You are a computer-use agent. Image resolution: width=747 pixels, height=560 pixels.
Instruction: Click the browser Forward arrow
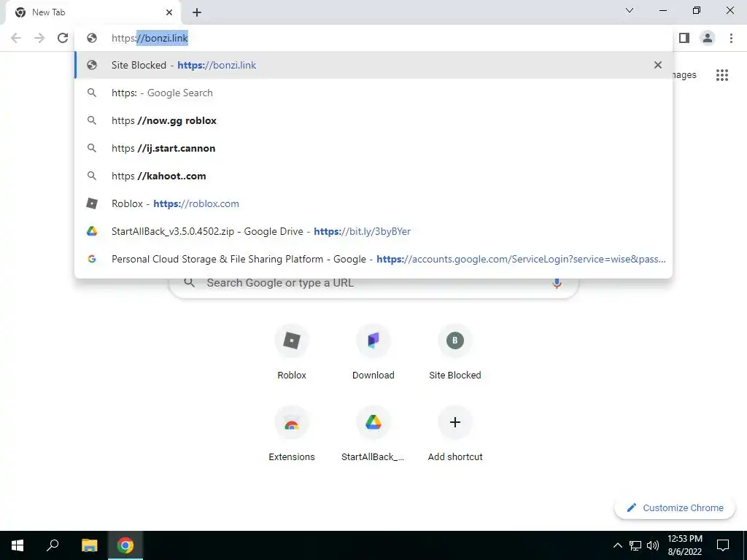39,38
